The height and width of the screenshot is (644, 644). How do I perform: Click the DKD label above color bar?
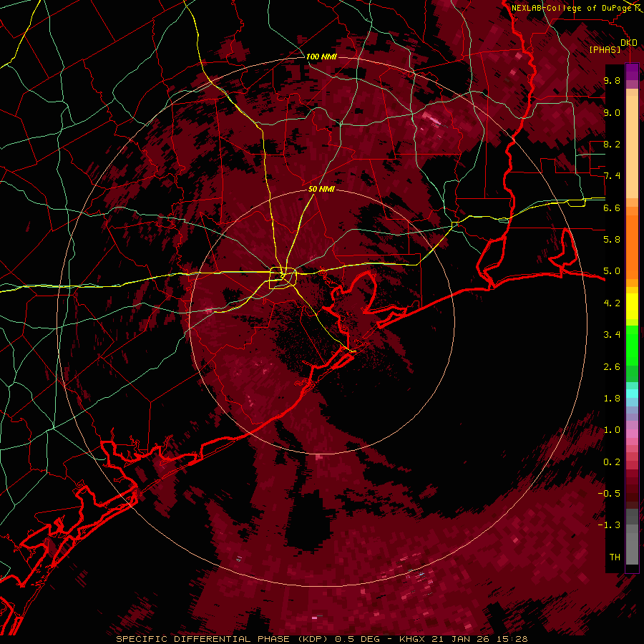[x=629, y=43]
